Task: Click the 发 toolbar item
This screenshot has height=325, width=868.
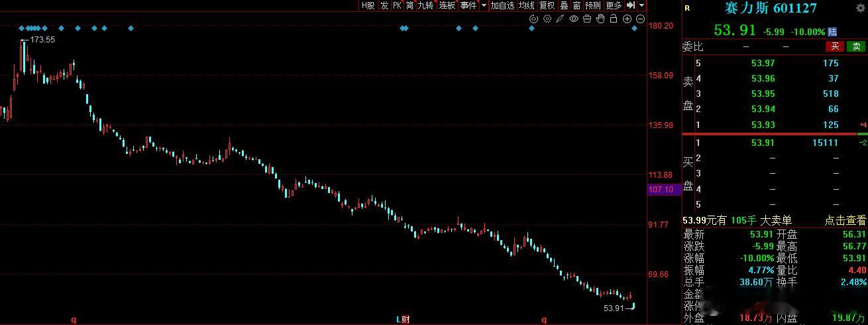Action: 384,5
